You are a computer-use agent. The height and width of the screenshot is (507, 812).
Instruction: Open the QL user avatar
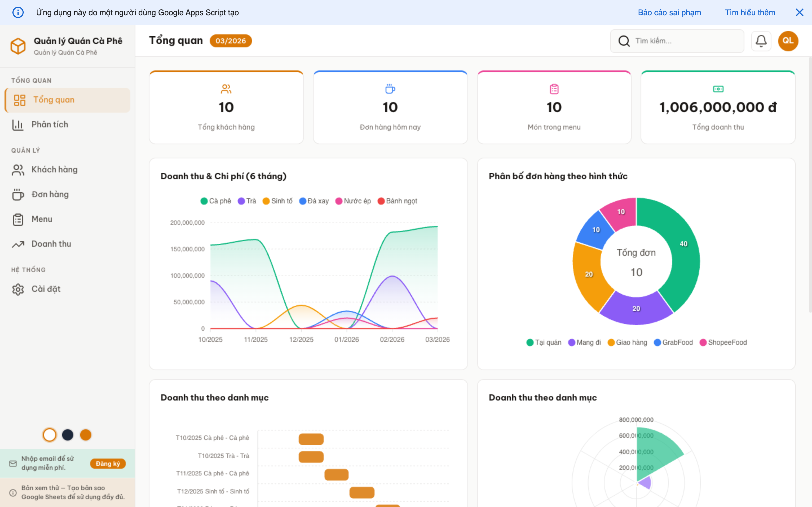(788, 41)
